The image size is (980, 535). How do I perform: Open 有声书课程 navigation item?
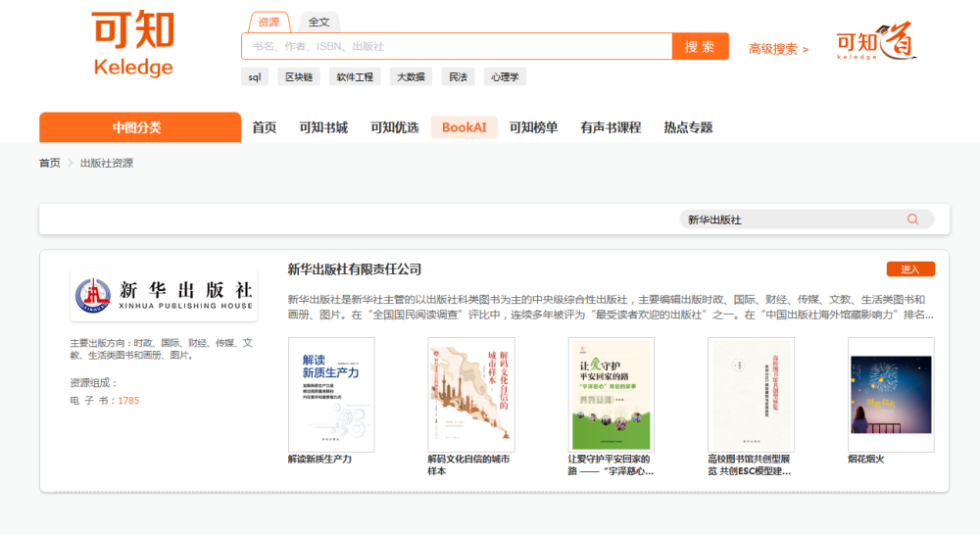pos(610,127)
